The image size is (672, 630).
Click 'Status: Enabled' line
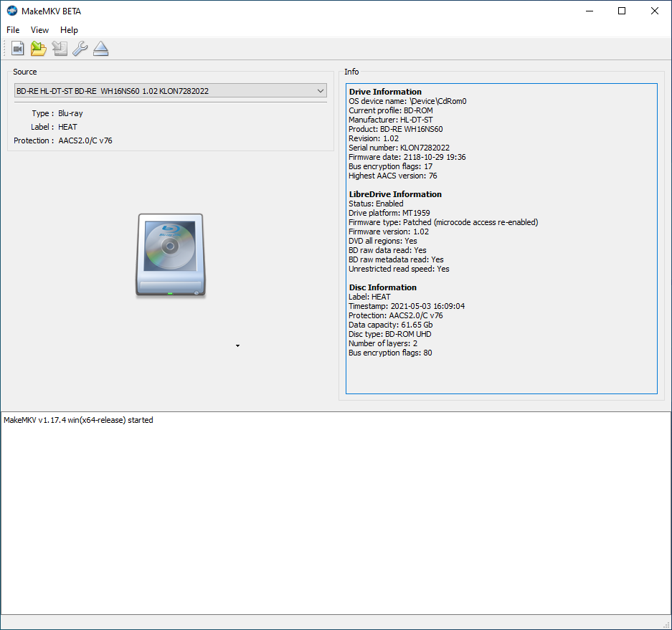pos(376,204)
